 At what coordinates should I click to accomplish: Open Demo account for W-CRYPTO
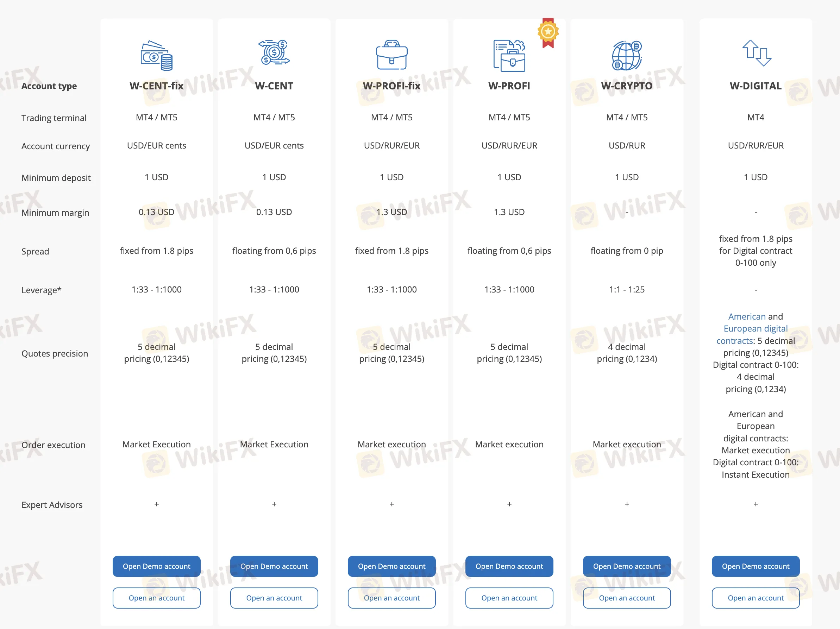[x=627, y=566]
